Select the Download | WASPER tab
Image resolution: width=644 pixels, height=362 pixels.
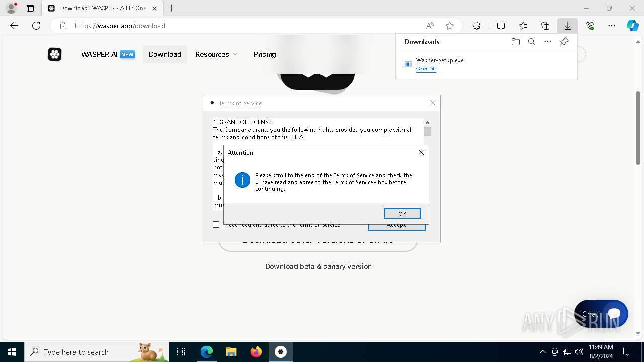102,8
